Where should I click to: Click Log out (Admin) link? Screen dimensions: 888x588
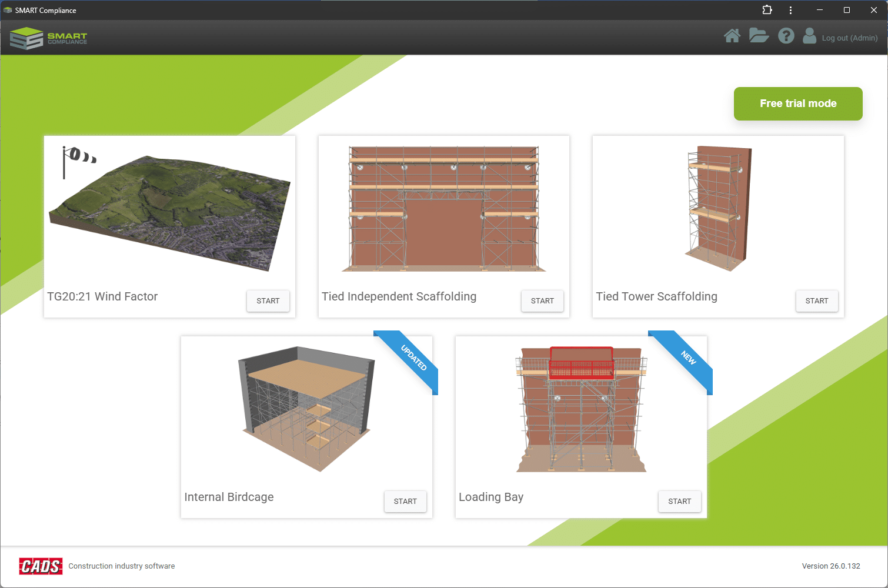(x=849, y=38)
